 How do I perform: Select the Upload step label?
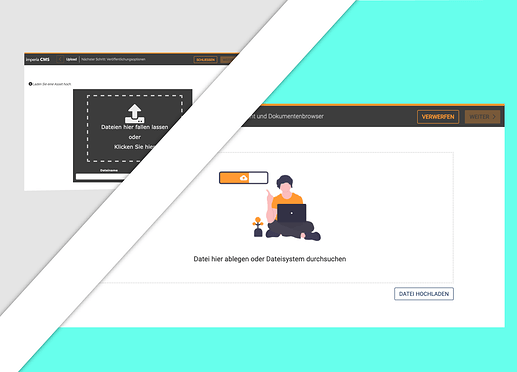71,59
